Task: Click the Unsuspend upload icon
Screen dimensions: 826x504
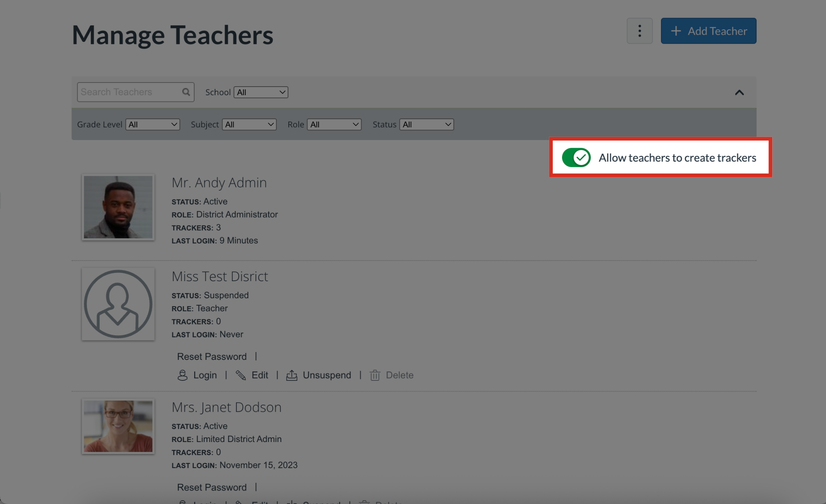Action: point(292,375)
